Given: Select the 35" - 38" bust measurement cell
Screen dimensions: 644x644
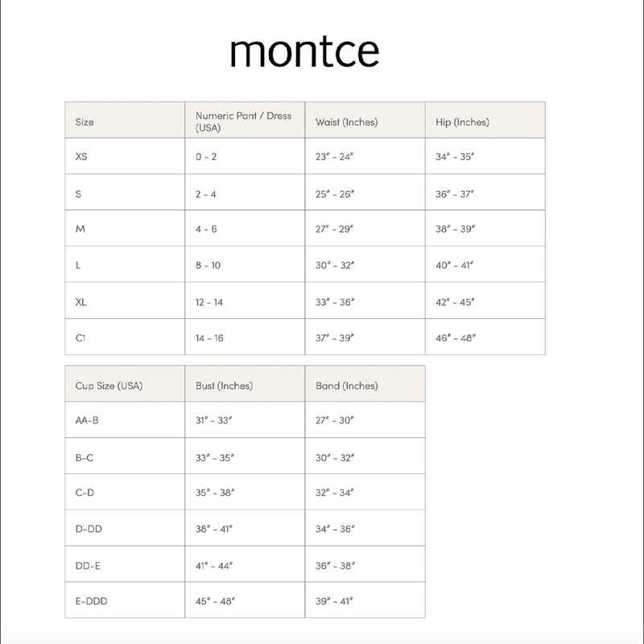Looking at the screenshot, I should [214, 493].
